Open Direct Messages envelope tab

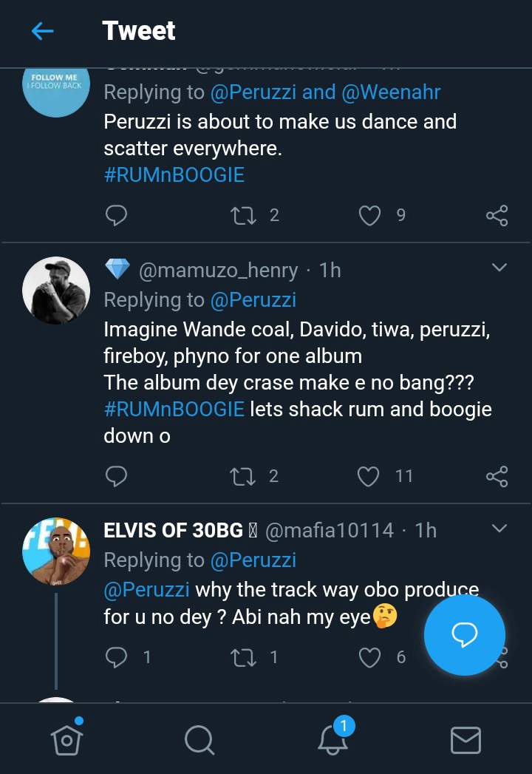(x=465, y=739)
